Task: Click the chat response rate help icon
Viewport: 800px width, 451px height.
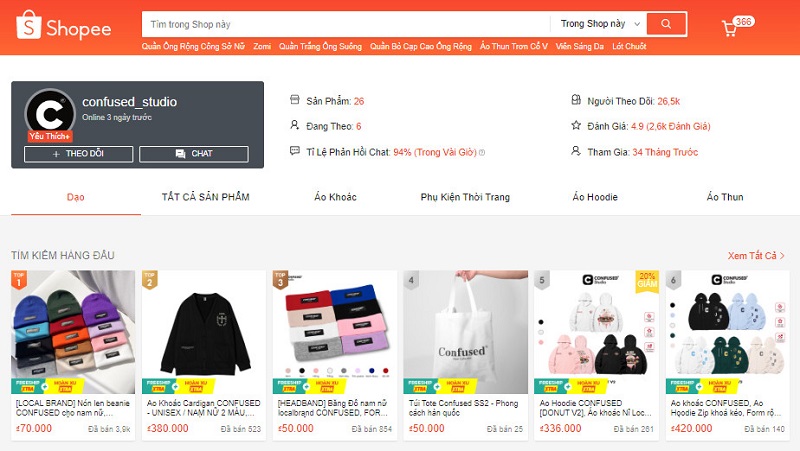Action: click(x=482, y=153)
